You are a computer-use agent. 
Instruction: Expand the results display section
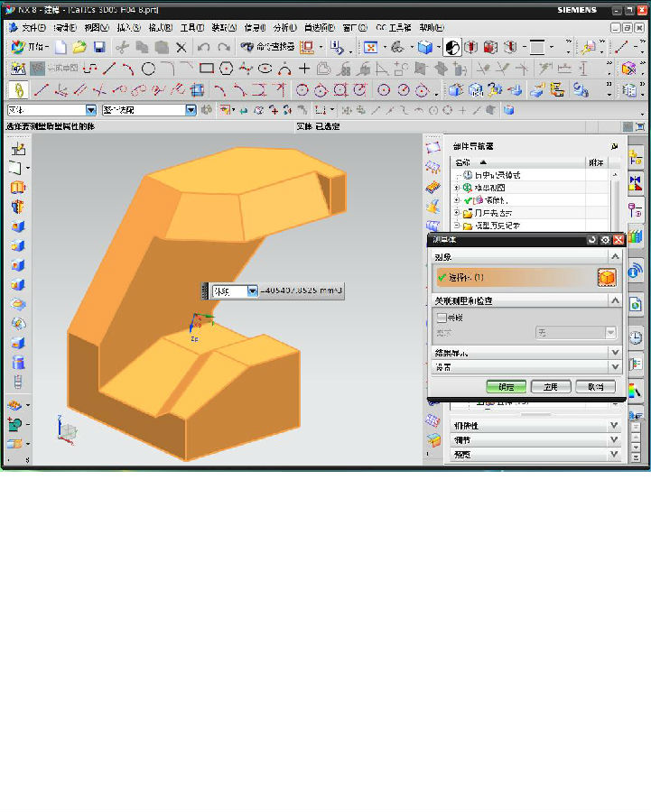(x=615, y=353)
